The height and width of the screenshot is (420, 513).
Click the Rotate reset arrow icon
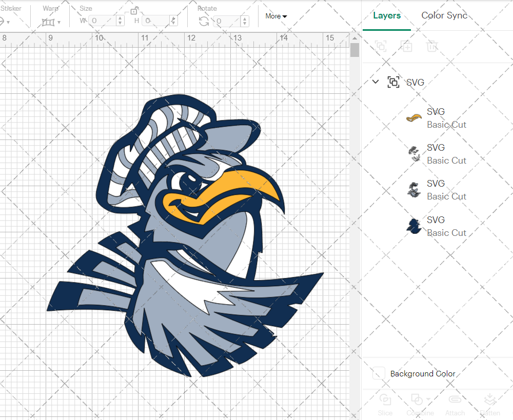pos(205,23)
